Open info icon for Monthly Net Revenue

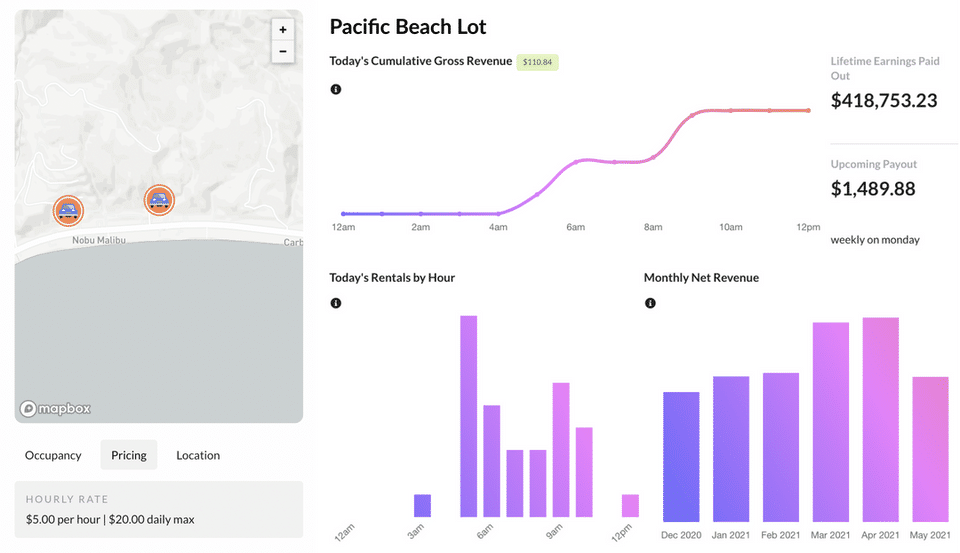(x=650, y=303)
